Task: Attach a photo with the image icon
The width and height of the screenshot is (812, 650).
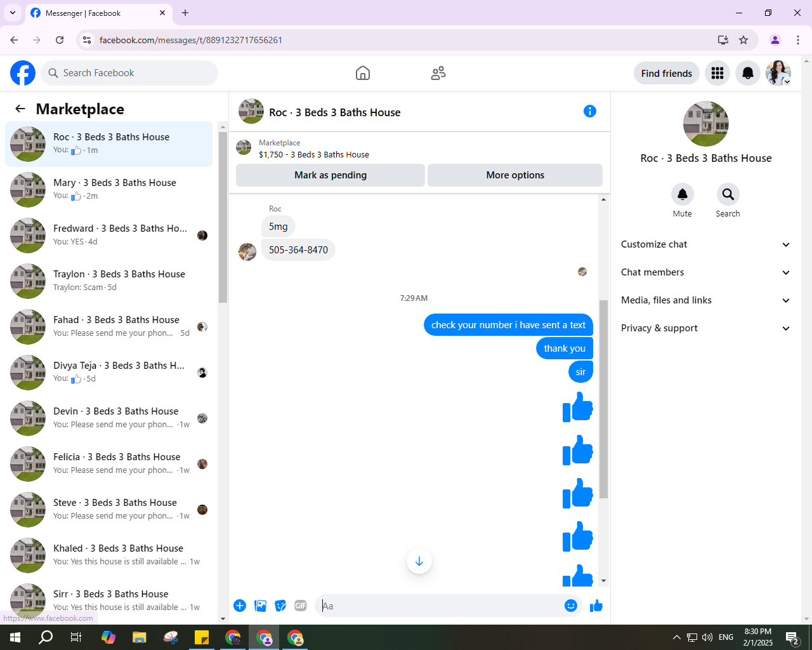Action: [x=260, y=606]
